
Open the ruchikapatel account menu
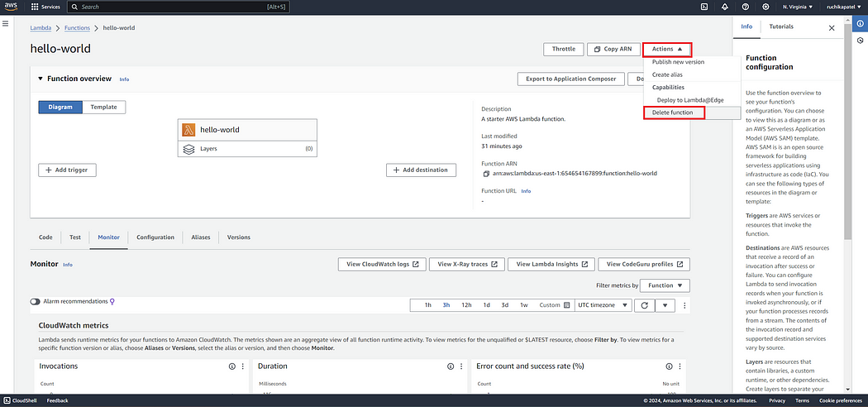pyautogui.click(x=844, y=7)
